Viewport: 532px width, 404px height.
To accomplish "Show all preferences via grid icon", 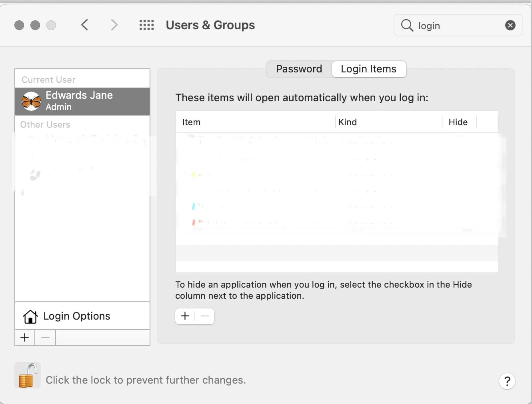I will point(146,25).
